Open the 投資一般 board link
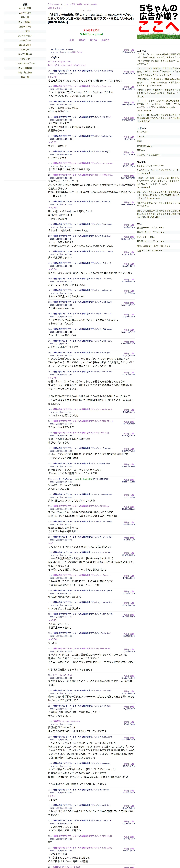This screenshot has width=180, height=868. 25,77
